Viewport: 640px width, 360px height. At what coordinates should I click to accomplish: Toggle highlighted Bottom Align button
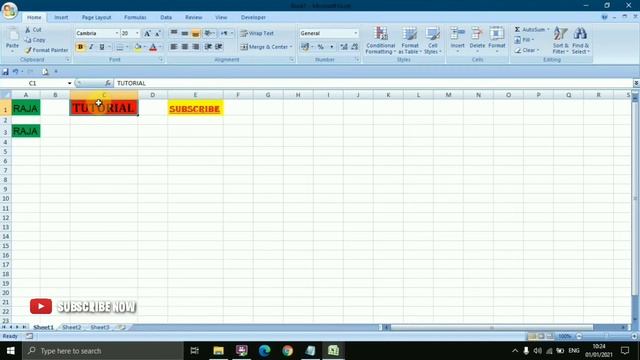(196, 33)
